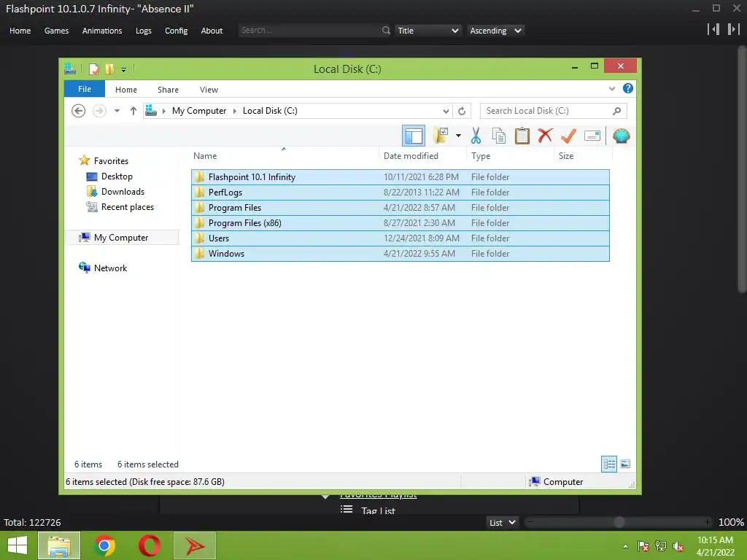This screenshot has width=747, height=560.
Task: Select the Flashpoint 10.1 Infinity folder
Action: coord(400,176)
